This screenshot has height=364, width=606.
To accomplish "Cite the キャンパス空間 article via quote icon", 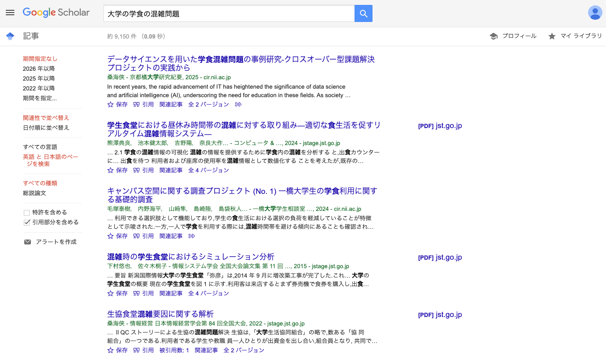I will pos(136,236).
